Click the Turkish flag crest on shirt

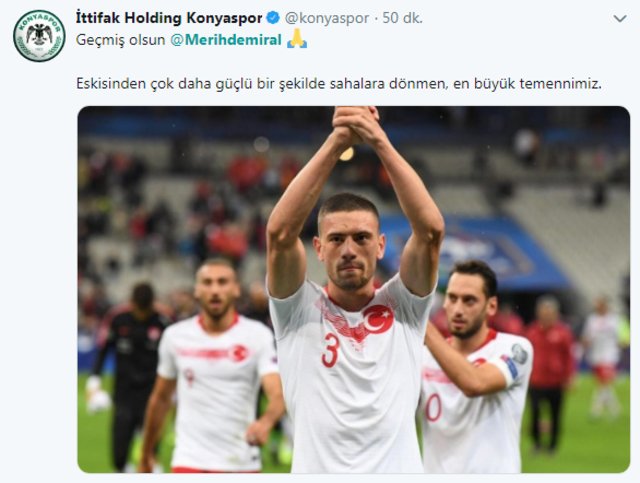click(x=378, y=318)
